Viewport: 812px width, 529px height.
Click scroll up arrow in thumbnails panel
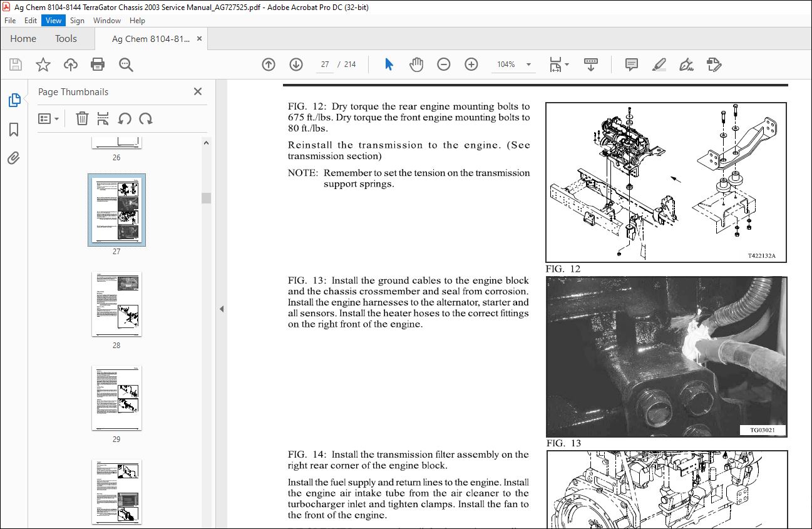pos(206,142)
